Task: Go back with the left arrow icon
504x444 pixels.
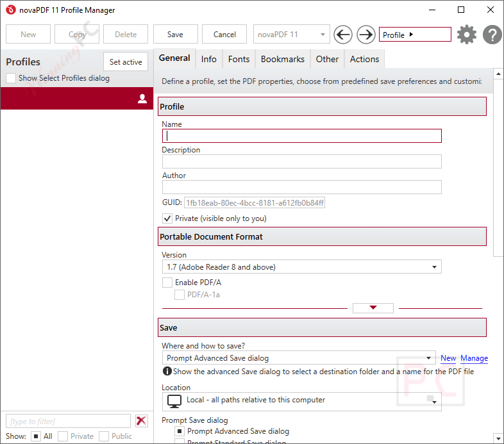Action: click(342, 35)
